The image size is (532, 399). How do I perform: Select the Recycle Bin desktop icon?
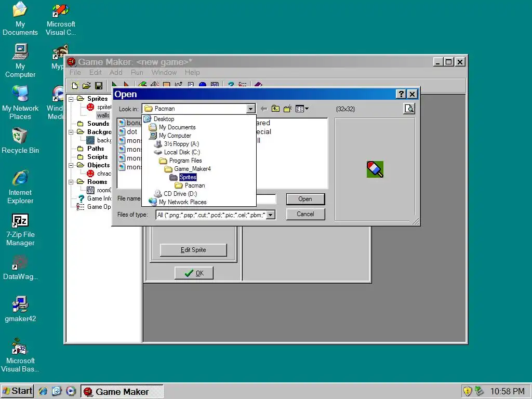pos(20,141)
